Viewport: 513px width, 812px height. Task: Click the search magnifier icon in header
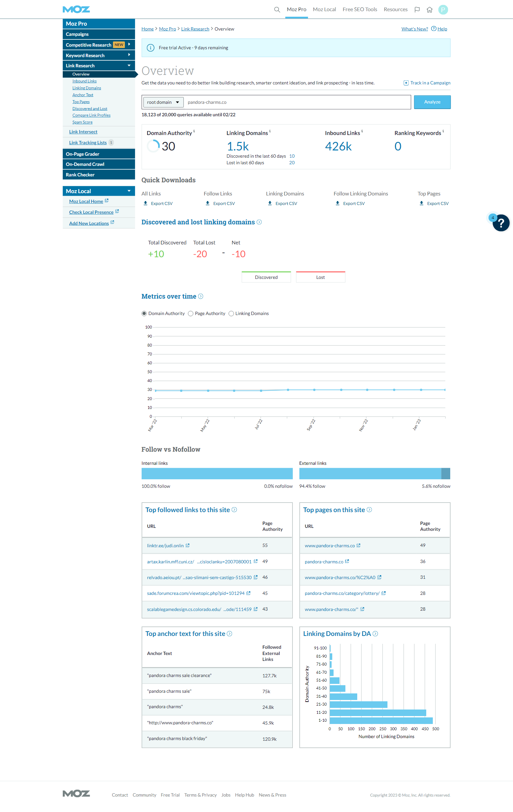click(277, 10)
